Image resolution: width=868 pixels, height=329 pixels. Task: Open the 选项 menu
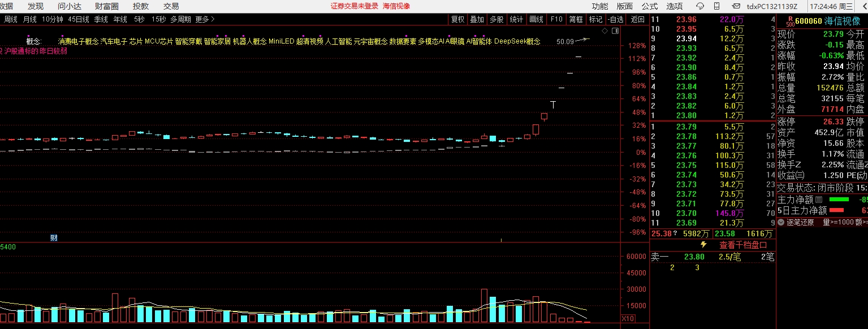675,6
